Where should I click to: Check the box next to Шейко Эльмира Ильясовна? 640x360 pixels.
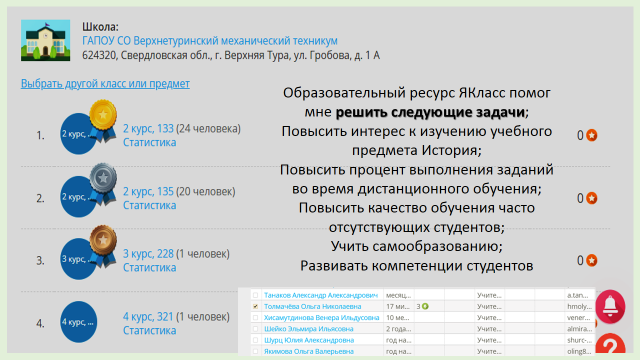(x=256, y=329)
